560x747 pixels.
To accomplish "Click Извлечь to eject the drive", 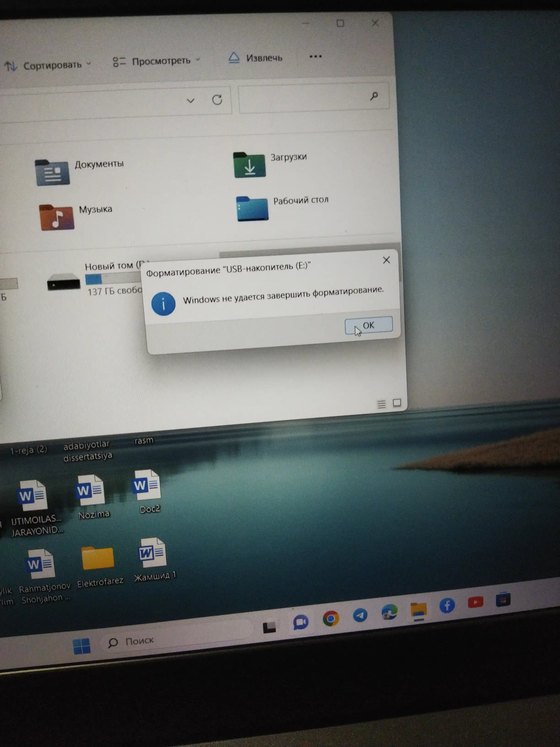I will [x=256, y=58].
